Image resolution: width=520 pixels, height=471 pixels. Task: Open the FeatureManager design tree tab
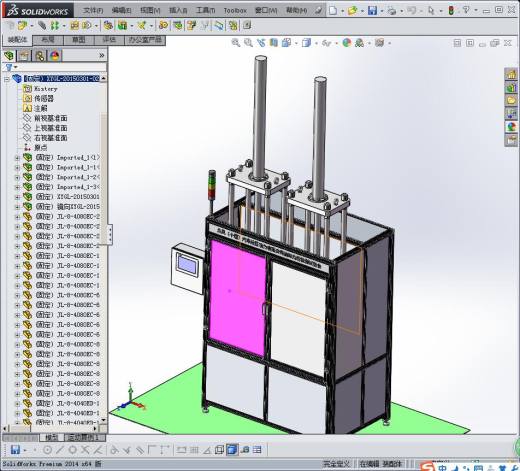click(x=9, y=56)
